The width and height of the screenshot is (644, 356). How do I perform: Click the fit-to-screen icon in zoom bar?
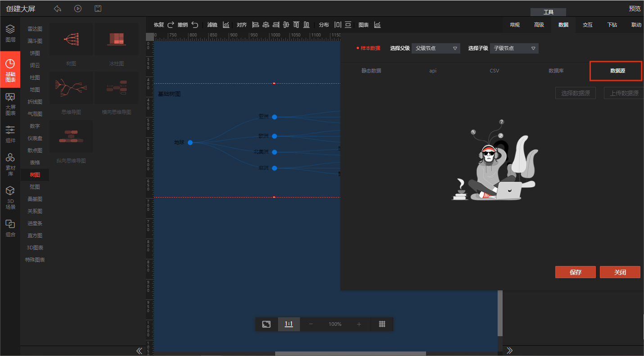coord(267,324)
